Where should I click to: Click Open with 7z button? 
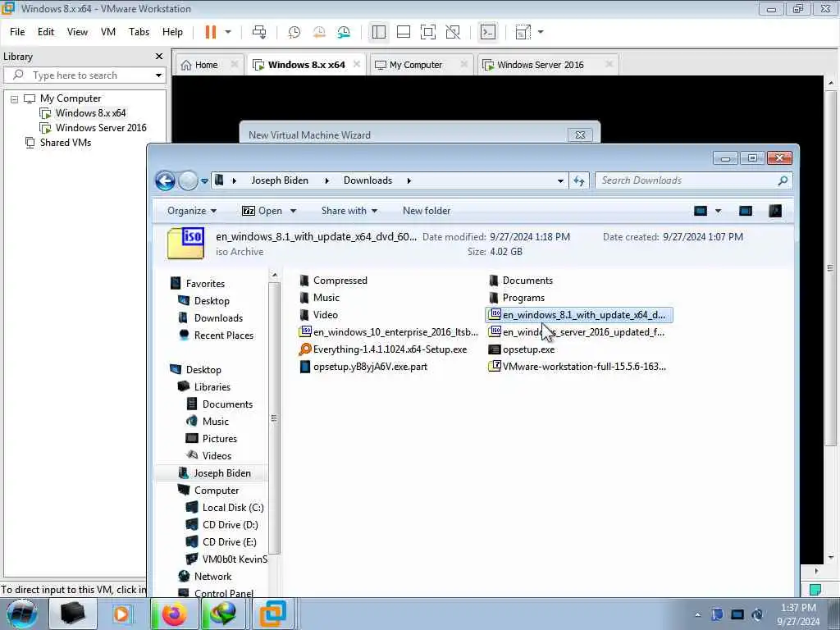262,211
